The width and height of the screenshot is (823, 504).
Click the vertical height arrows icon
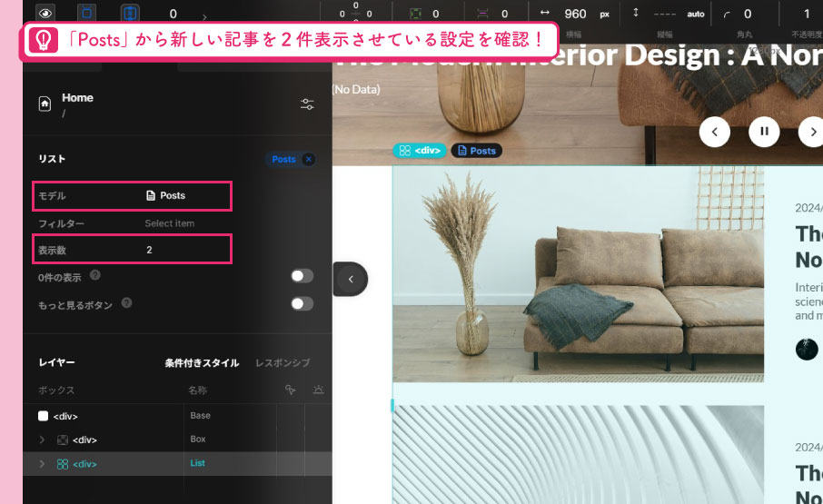point(636,13)
